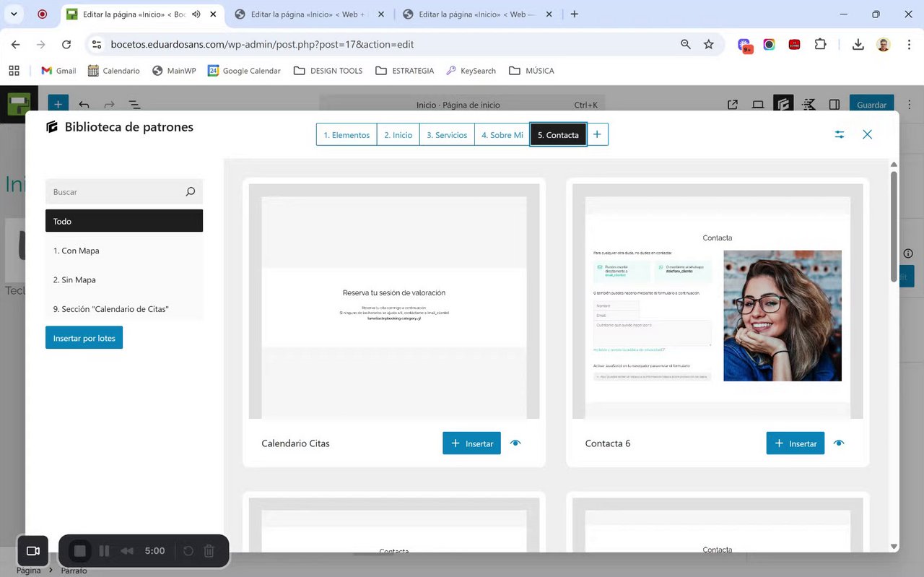Screen dimensions: 924x577
Task: Open the Chrome profile avatar
Action: point(884,45)
